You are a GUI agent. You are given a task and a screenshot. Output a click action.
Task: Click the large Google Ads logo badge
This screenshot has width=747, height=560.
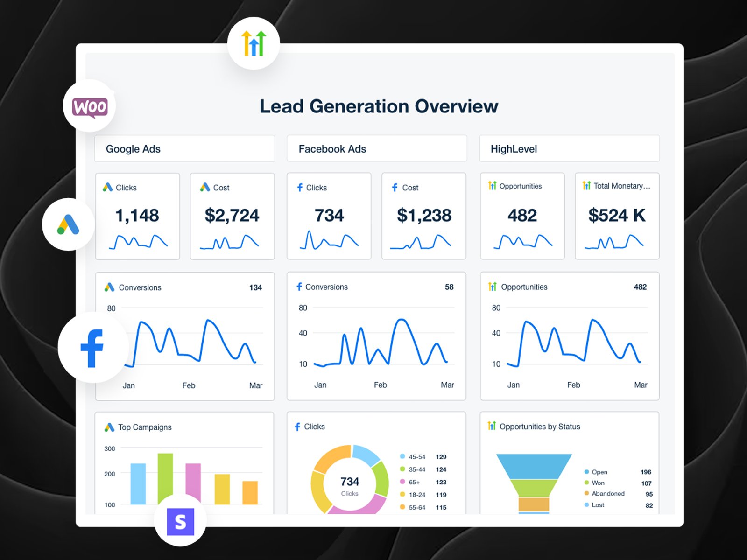click(x=68, y=224)
